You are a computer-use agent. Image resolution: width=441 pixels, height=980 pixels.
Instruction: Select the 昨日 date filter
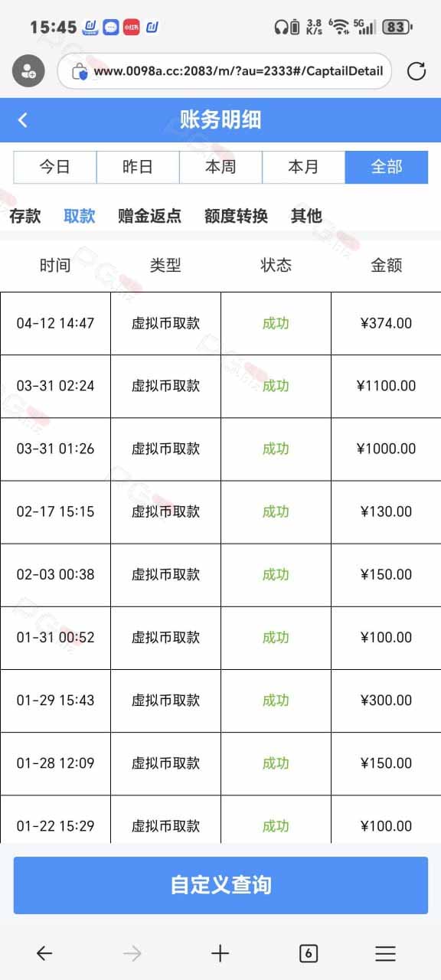[x=138, y=167]
